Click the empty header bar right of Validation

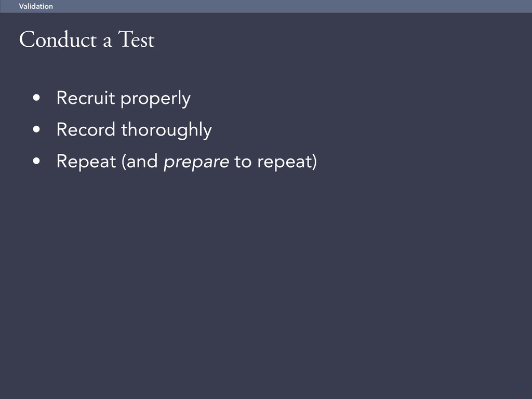pos(292,6)
